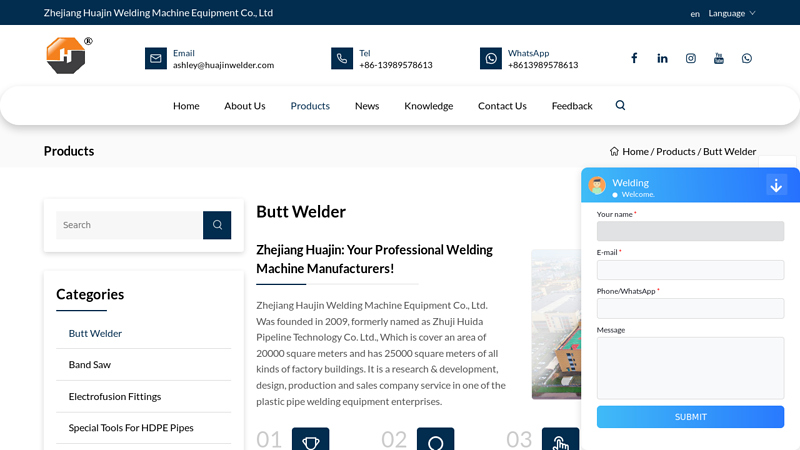Click the Email envelope icon

(x=156, y=58)
